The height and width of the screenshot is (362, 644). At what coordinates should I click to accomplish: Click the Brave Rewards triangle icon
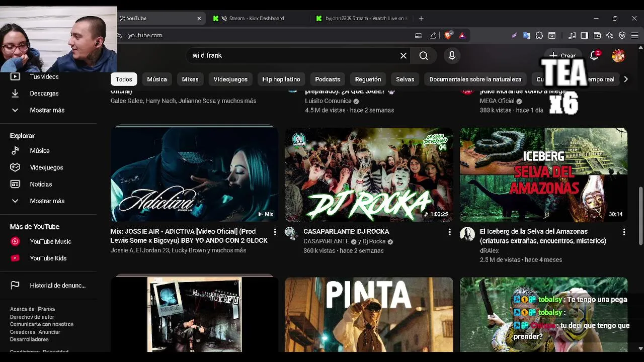tap(462, 35)
